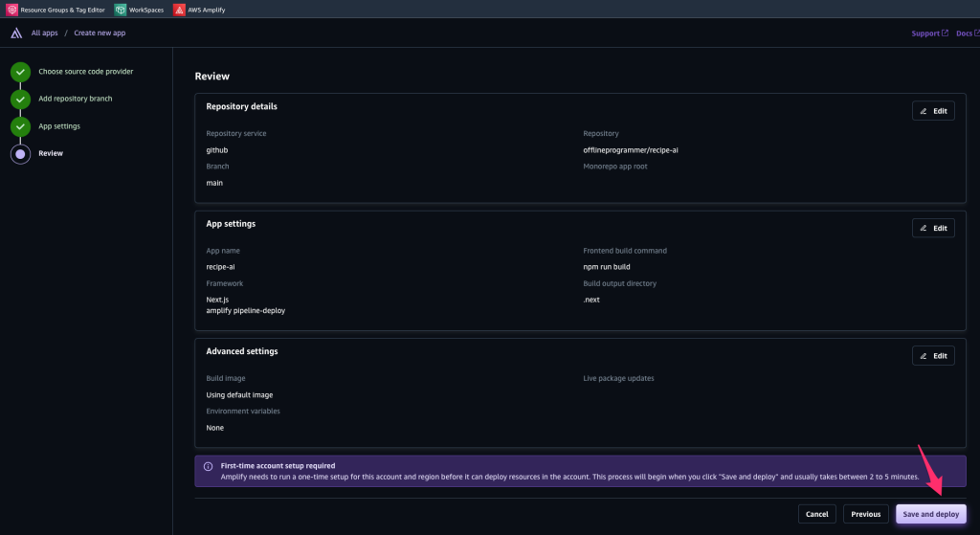Edit the Repository details section
The image size is (980, 535).
[x=933, y=111]
